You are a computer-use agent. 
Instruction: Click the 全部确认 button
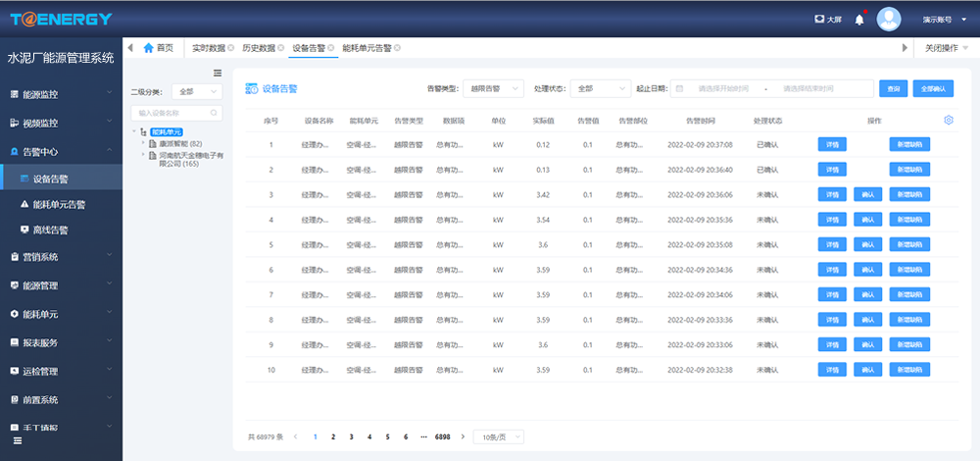pos(934,88)
